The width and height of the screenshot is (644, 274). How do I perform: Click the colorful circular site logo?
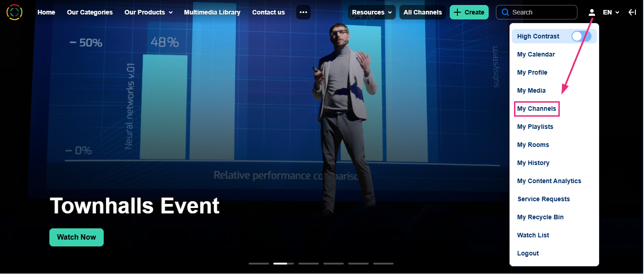click(x=14, y=12)
